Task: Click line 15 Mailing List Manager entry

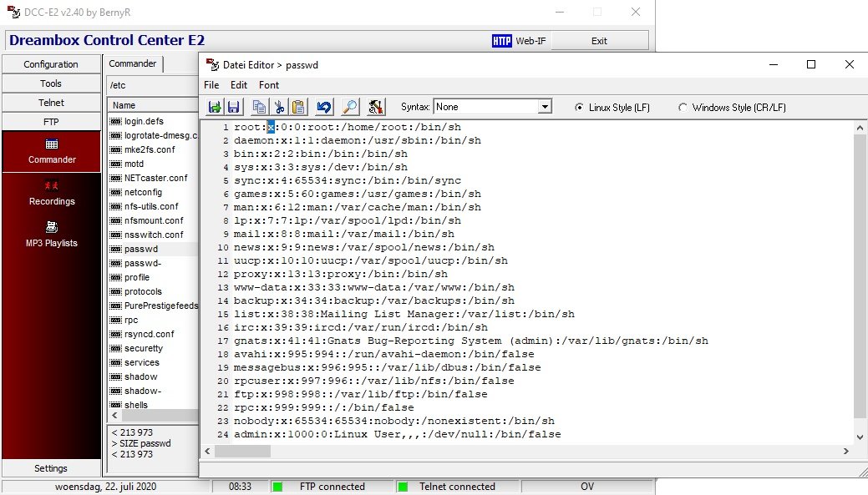Action: (404, 314)
